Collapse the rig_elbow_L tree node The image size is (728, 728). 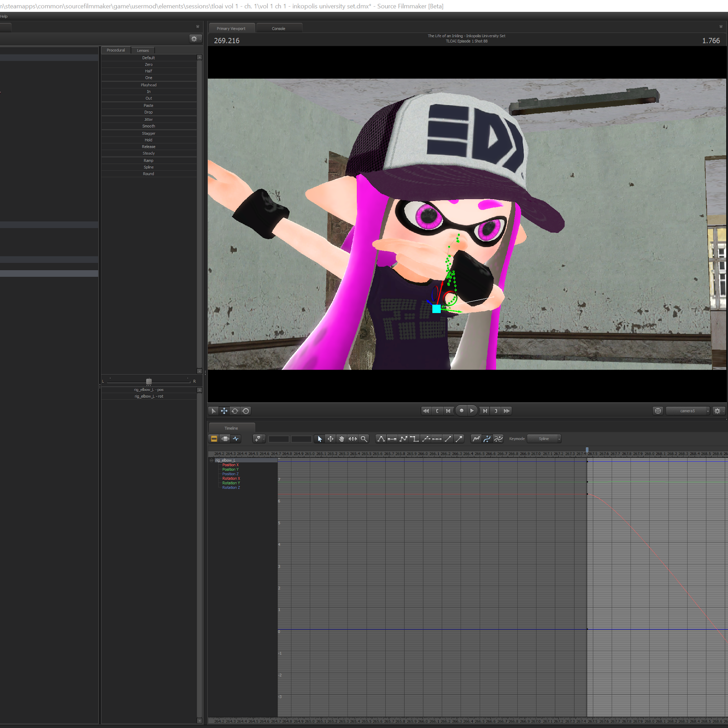coord(212,460)
